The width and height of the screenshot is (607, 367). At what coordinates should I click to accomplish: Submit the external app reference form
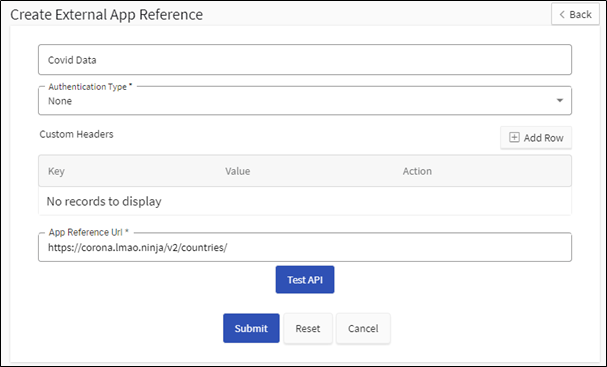(251, 328)
